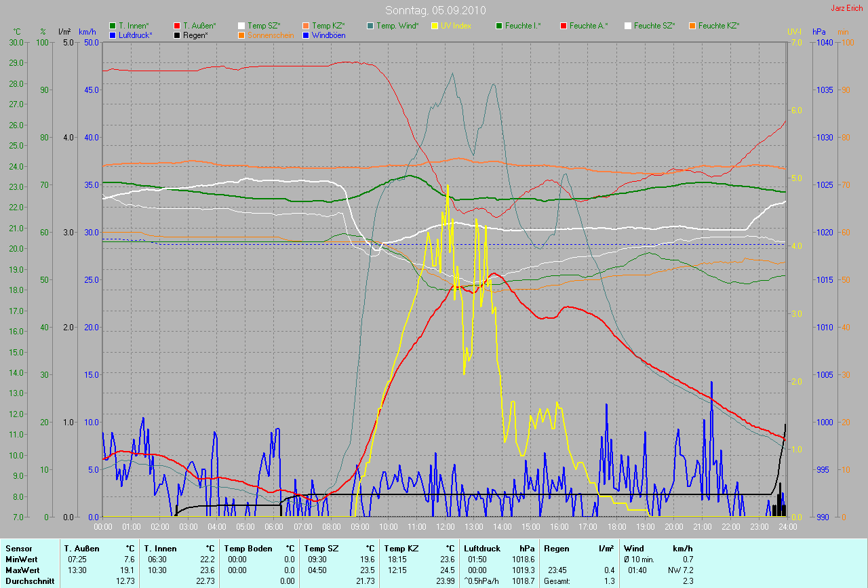Click the red T. Außen legend square
This screenshot has height=588, width=868.
click(178, 26)
